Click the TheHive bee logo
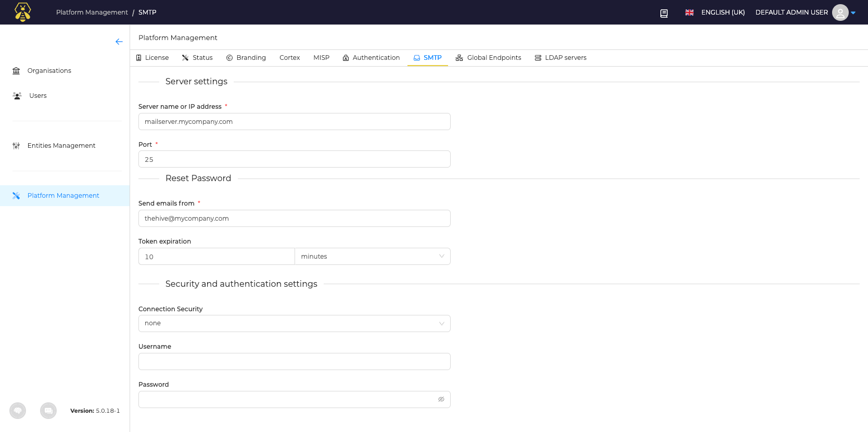Viewport: 868px width, 432px height. (22, 12)
